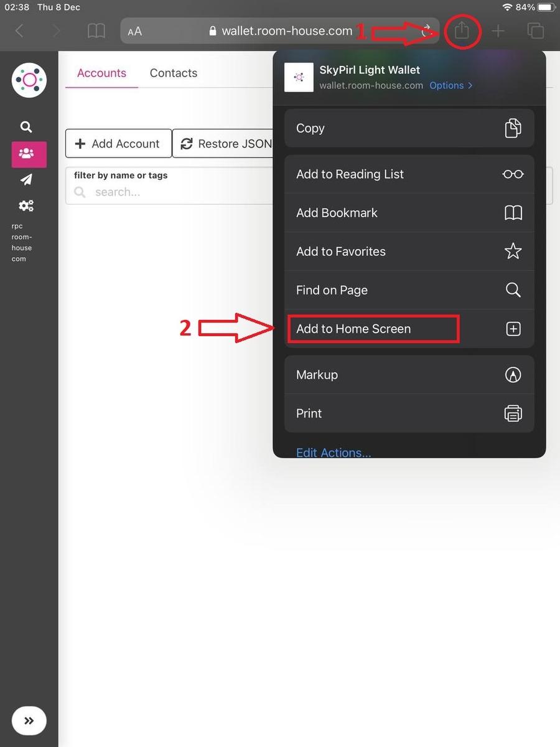Viewport: 560px width, 747px height.
Task: Tap the Safari share icon
Action: pyautogui.click(x=461, y=31)
